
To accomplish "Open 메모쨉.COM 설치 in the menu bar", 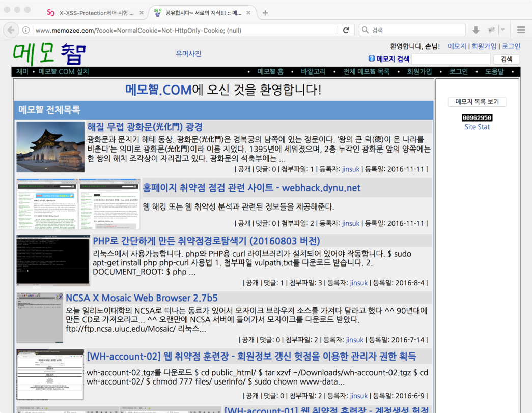I will click(64, 72).
